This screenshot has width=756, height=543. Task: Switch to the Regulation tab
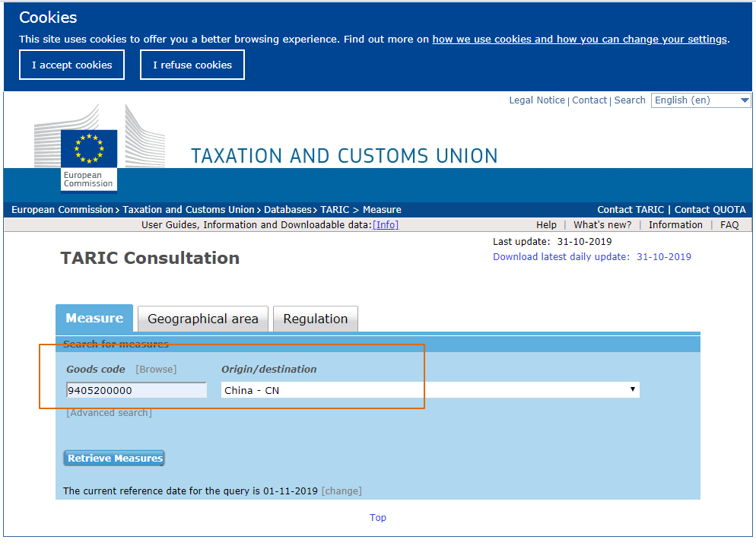(x=316, y=319)
